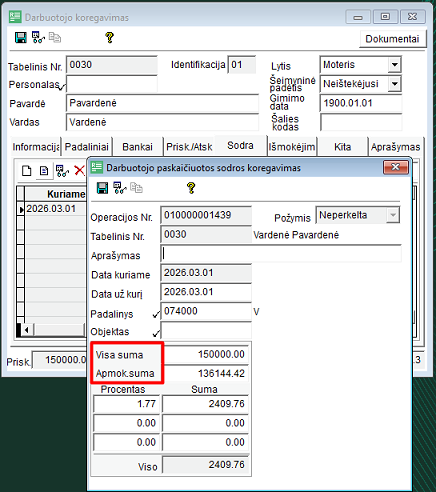The image size is (436, 492).
Task: Select the 2026.03.01 row in the grid
Action: point(51,209)
